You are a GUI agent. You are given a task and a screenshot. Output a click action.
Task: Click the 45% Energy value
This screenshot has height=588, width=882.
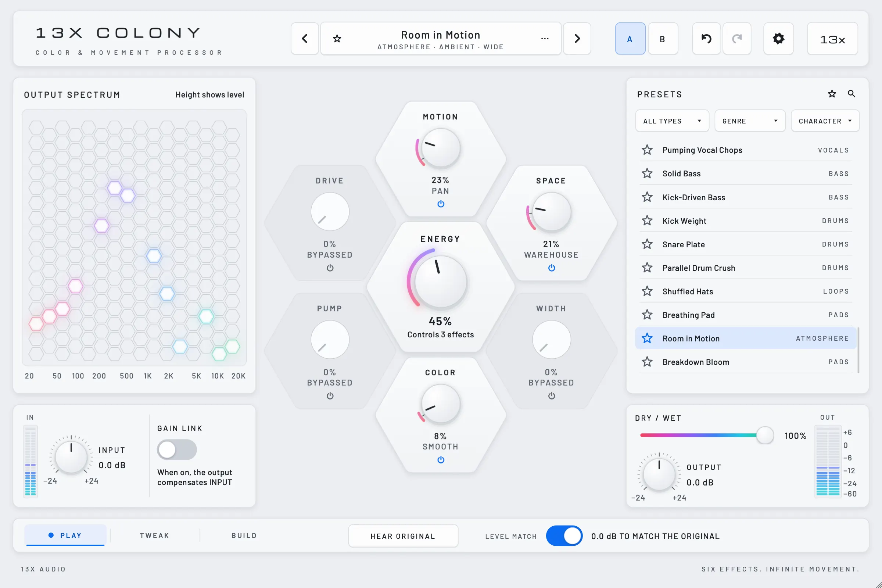[440, 321]
